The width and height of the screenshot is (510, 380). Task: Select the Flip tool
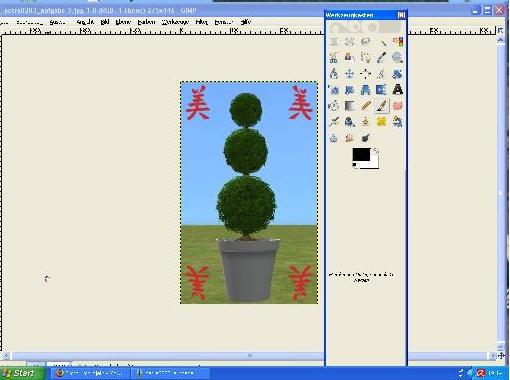pos(382,90)
